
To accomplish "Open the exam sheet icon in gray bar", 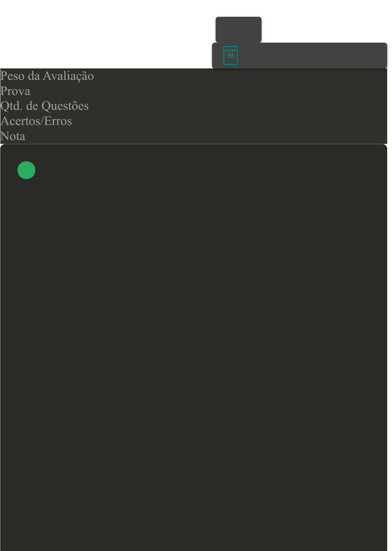I will click(231, 55).
